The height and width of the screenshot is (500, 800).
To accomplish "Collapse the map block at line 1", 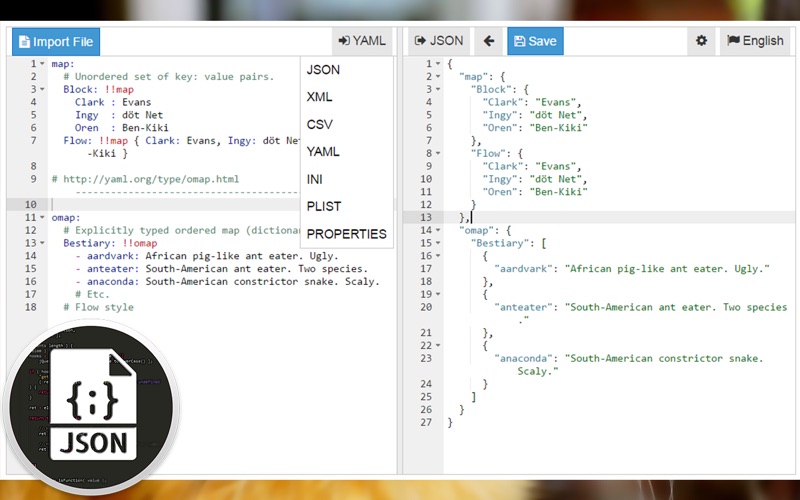I will (x=42, y=64).
